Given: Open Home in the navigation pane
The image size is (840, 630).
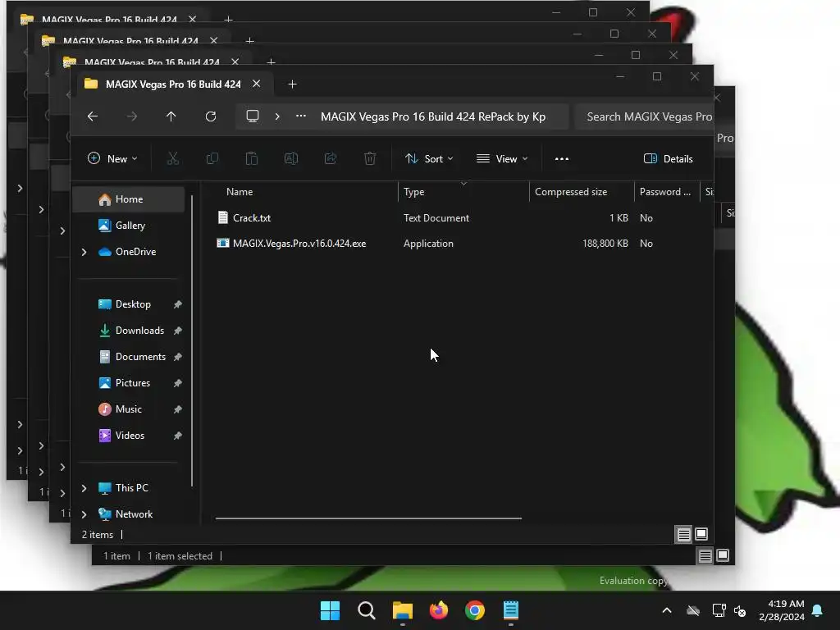Looking at the screenshot, I should pyautogui.click(x=129, y=199).
